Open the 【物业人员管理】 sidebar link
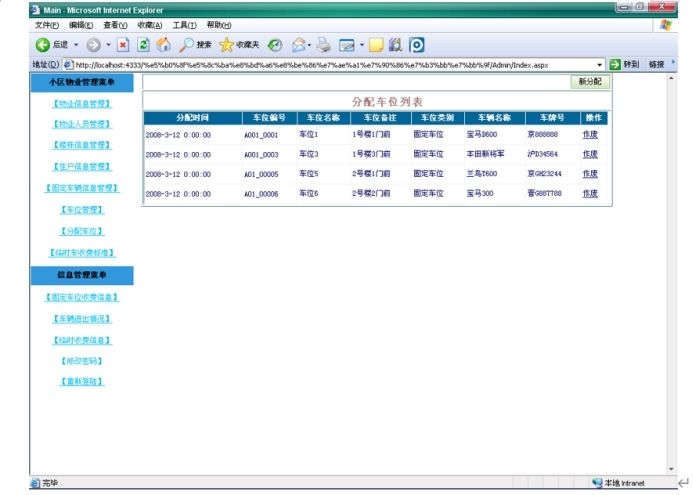This screenshot has height=495, width=693. pos(82,124)
